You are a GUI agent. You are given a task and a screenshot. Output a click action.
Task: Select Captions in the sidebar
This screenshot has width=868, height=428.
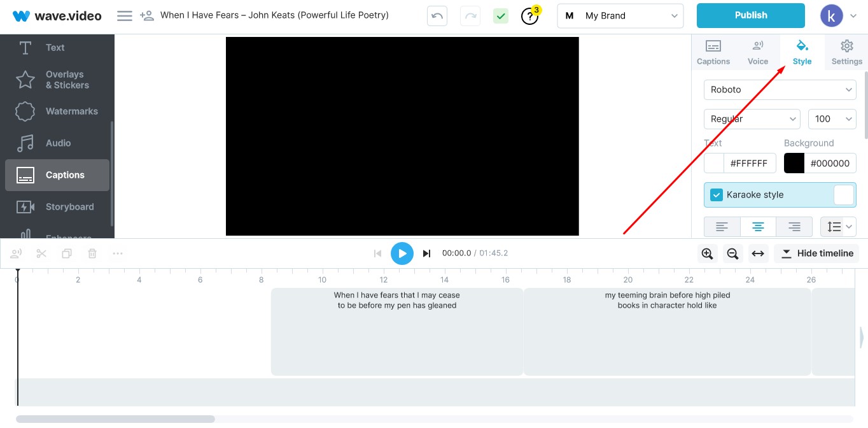click(x=57, y=175)
